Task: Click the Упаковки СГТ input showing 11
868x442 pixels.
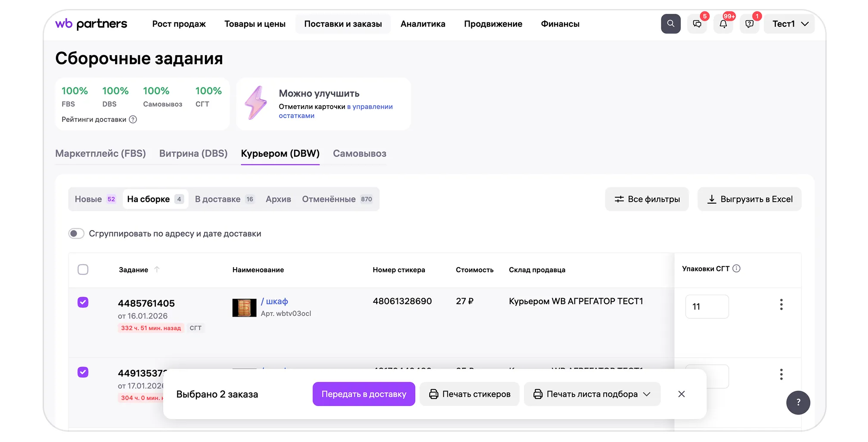Action: point(707,307)
